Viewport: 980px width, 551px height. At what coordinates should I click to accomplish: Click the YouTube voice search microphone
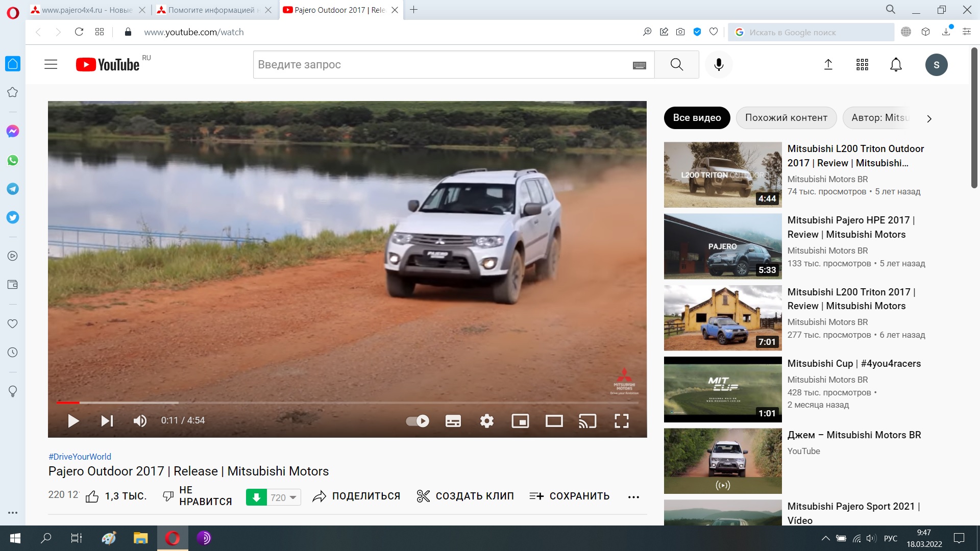[x=719, y=65]
